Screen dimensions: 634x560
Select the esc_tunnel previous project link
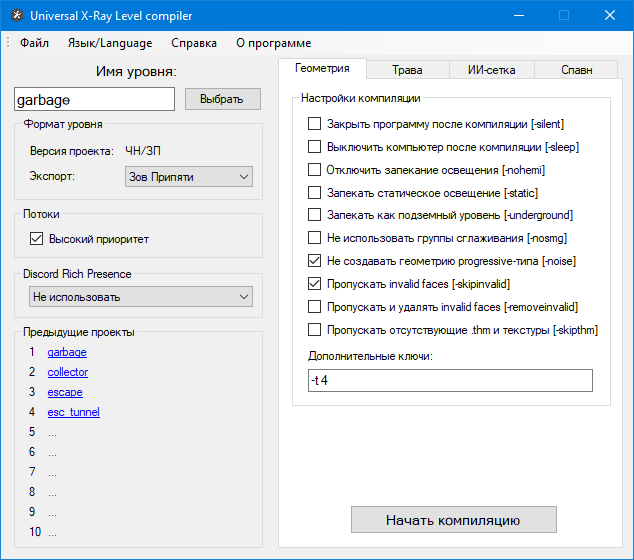74,412
